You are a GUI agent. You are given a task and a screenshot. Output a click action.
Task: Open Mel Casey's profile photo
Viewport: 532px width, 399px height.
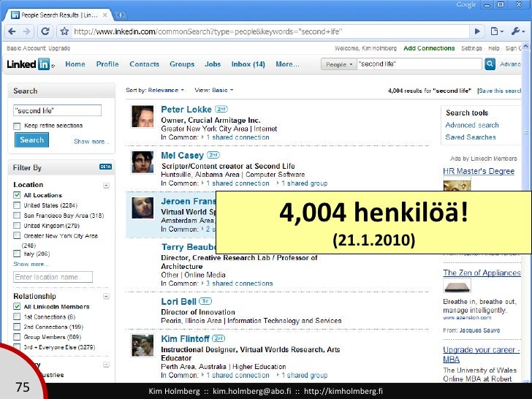coord(142,162)
